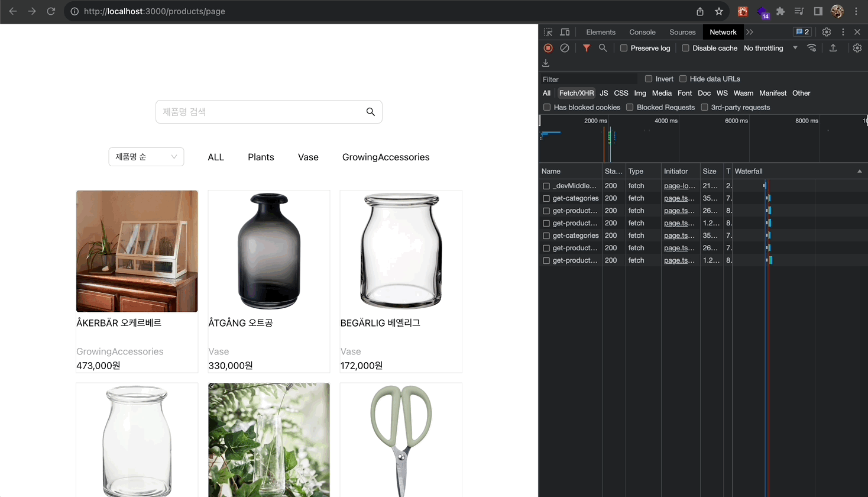This screenshot has height=497, width=868.
Task: Toggle the device toolbar icon in DevTools
Action: [x=565, y=32]
